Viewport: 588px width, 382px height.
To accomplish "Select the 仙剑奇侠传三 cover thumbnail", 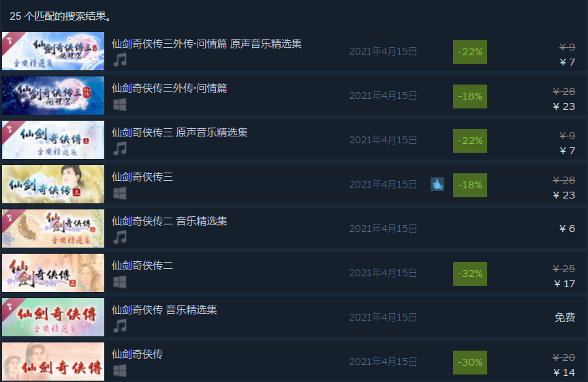I will pyautogui.click(x=53, y=184).
